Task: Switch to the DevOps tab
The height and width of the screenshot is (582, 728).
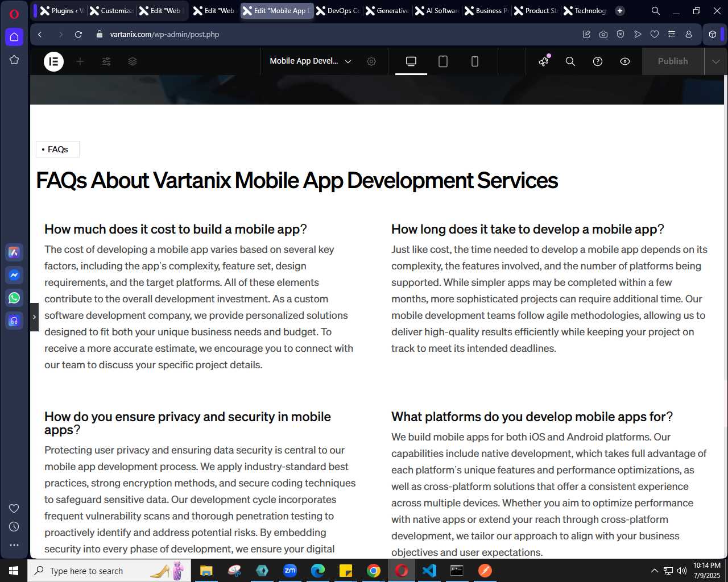Action: click(x=338, y=11)
